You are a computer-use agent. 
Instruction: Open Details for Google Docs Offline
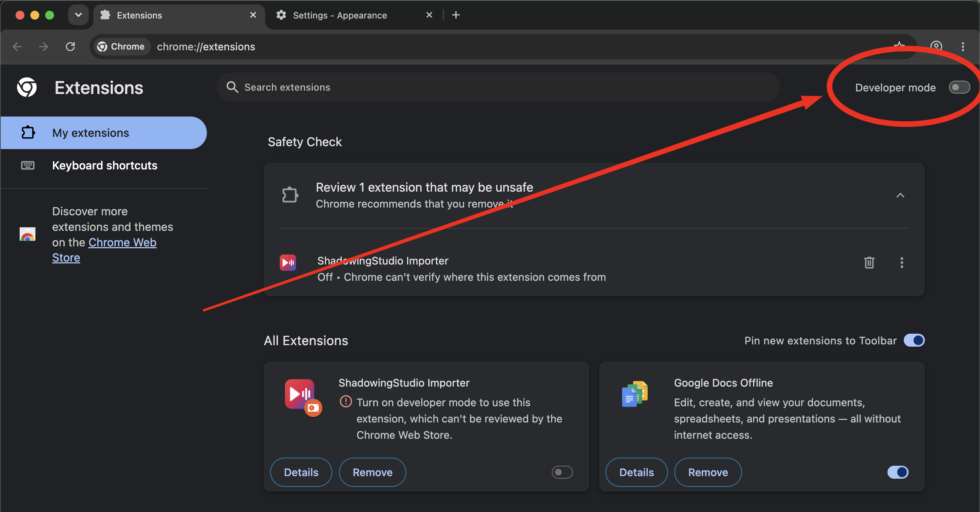point(637,472)
